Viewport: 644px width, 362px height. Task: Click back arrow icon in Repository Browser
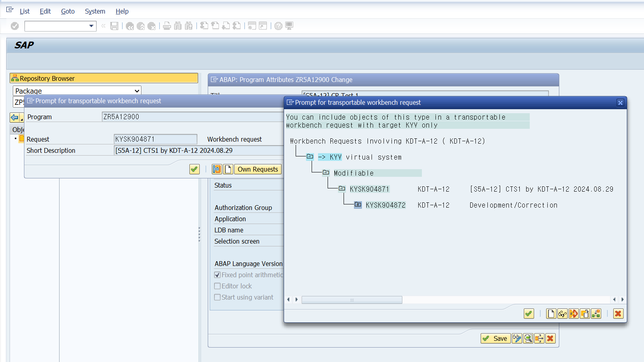[15, 118]
